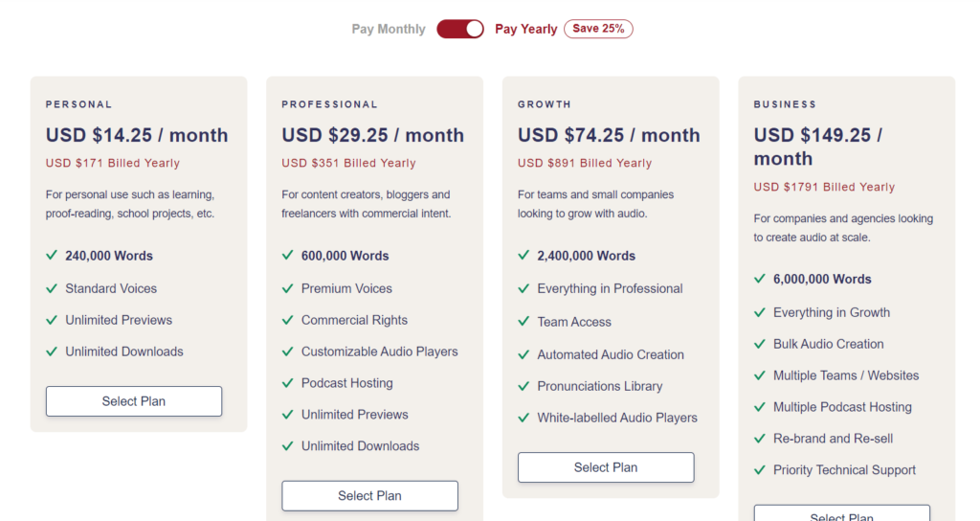Toggle the Pay Monthly / Pay Yearly switch

pyautogui.click(x=460, y=29)
